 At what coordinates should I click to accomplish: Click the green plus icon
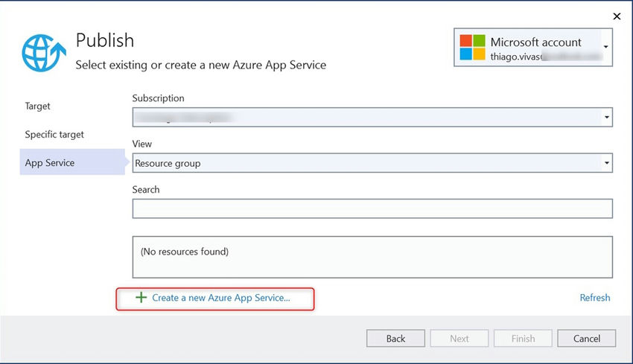[x=141, y=298]
